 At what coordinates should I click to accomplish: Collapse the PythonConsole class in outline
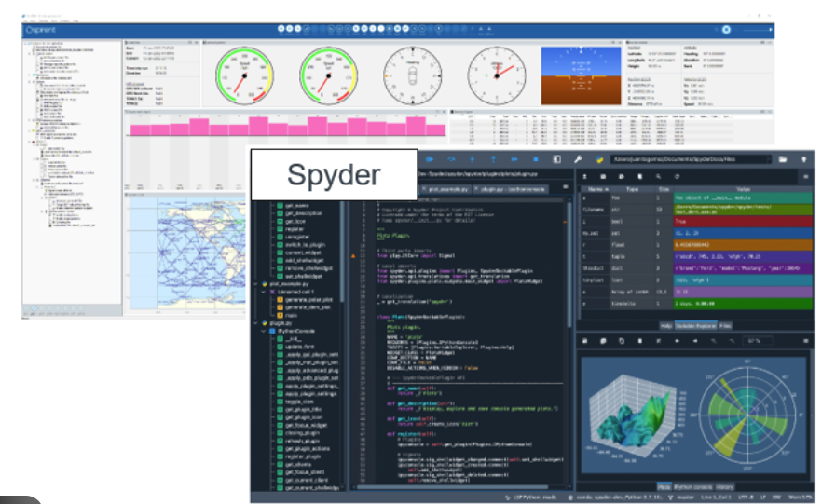click(262, 330)
